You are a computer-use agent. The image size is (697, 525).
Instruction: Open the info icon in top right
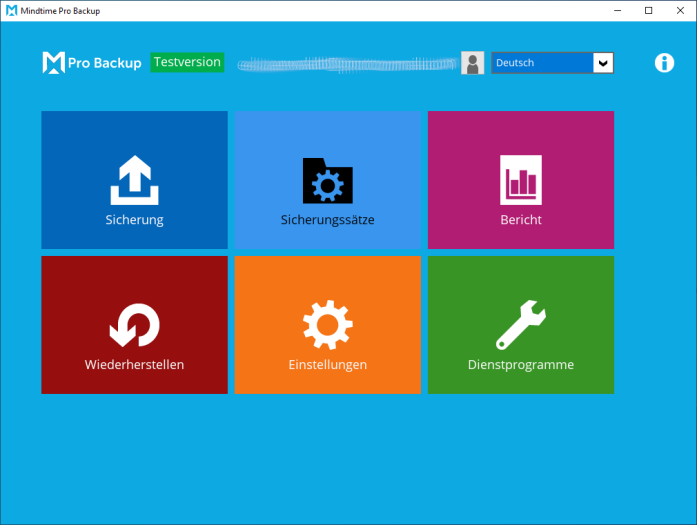[664, 63]
